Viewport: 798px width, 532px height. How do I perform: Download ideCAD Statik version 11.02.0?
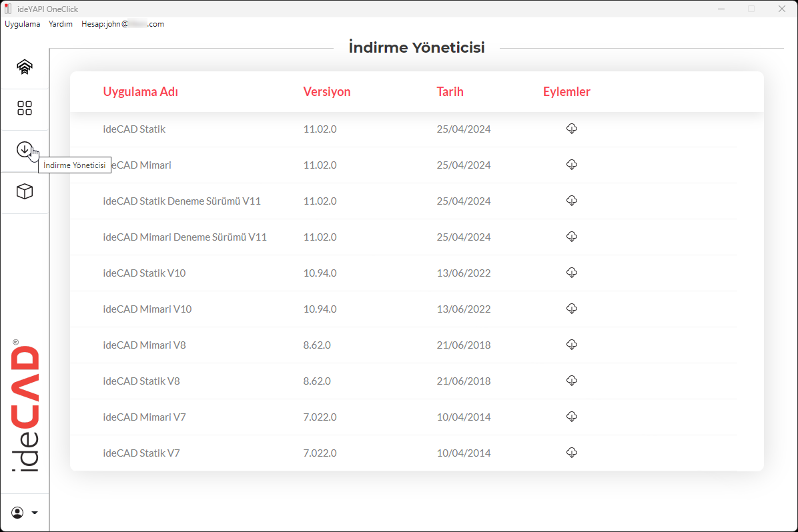tap(571, 129)
